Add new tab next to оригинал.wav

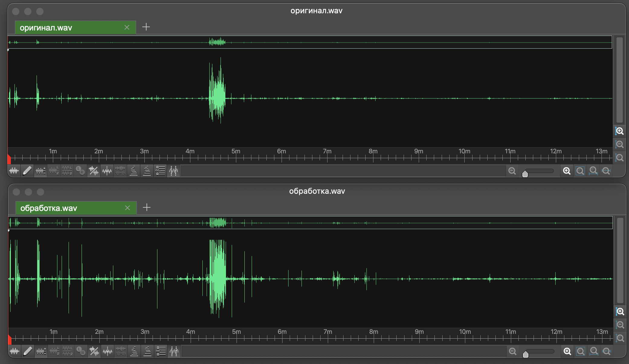point(146,27)
